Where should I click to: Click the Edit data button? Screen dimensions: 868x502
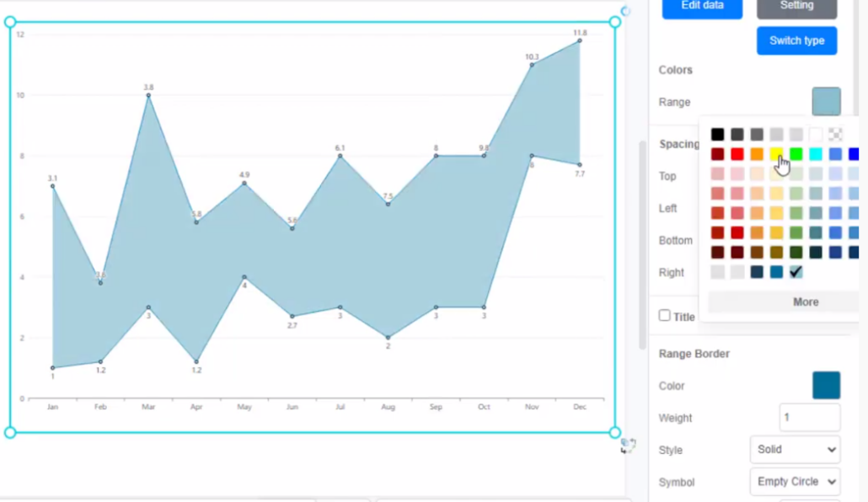click(x=702, y=7)
